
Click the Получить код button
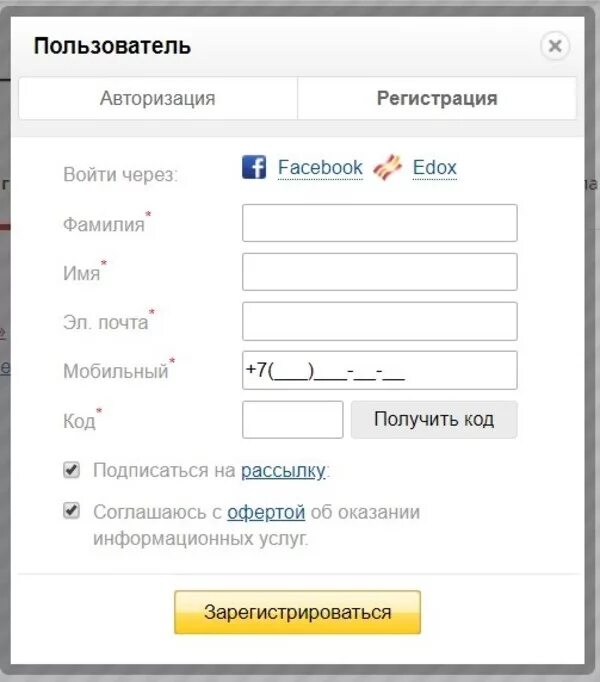pos(434,419)
